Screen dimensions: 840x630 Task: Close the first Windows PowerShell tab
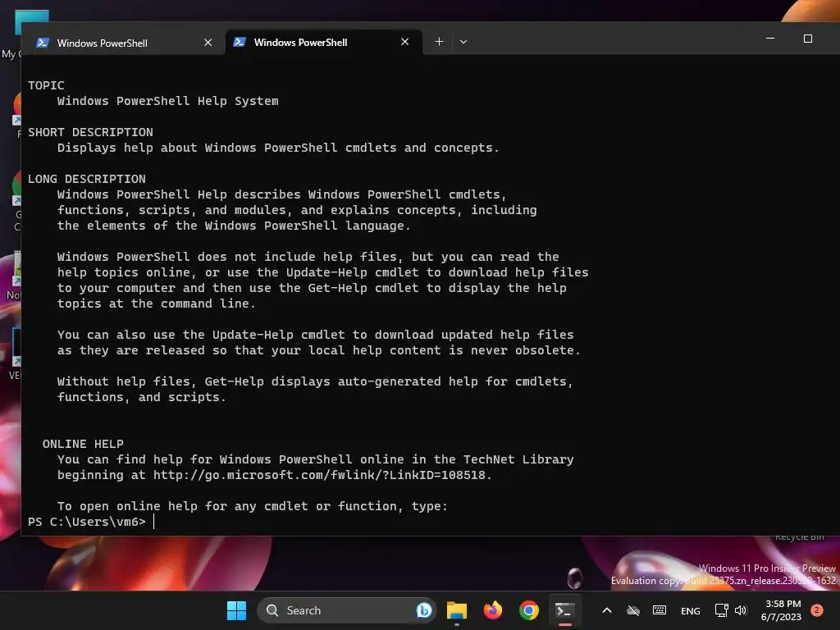[208, 43]
